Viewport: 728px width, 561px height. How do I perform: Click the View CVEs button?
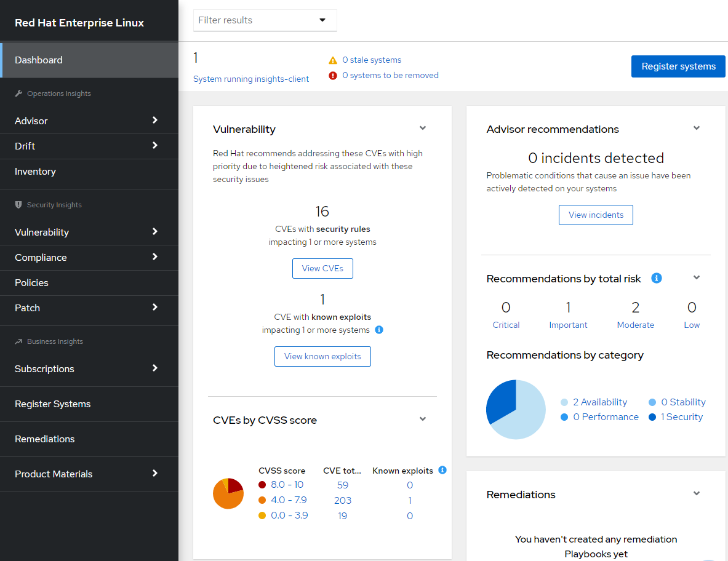click(322, 269)
